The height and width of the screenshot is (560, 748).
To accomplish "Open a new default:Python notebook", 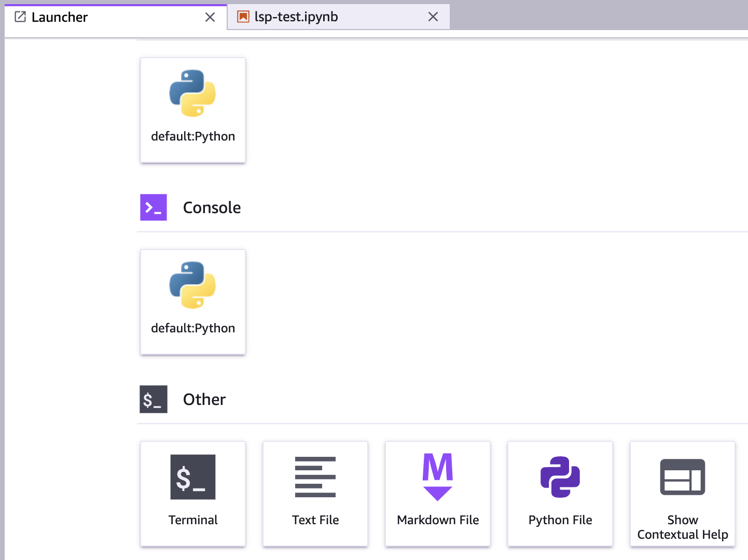I will [192, 110].
